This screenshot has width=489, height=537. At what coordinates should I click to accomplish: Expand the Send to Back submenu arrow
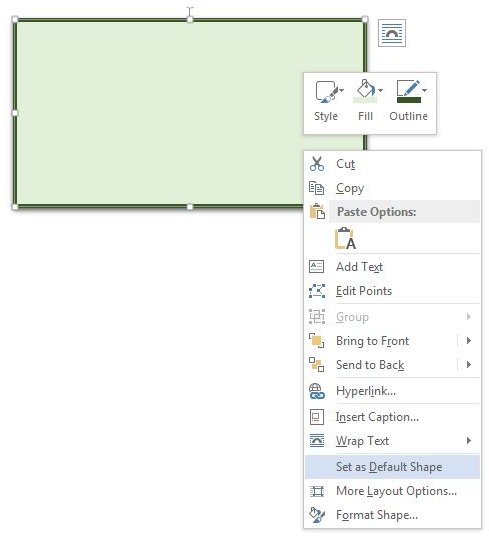(469, 364)
